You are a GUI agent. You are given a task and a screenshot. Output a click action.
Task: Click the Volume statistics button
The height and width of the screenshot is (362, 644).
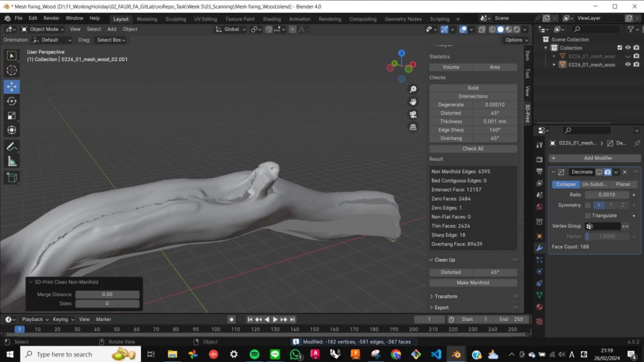click(451, 67)
